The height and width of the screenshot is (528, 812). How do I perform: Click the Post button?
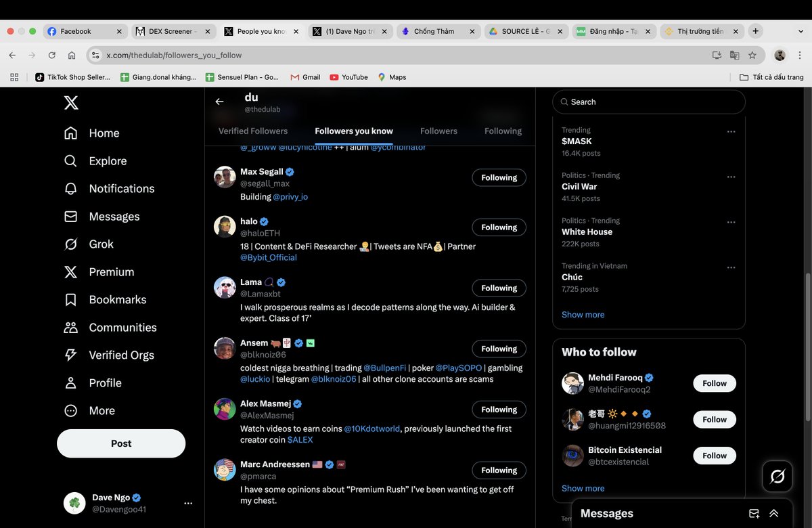[121, 443]
